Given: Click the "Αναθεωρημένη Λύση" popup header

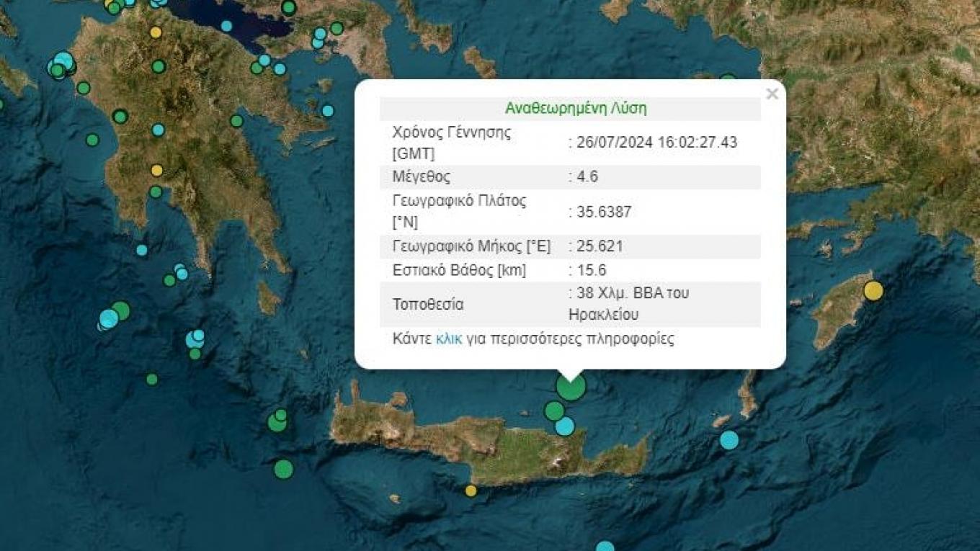Looking at the screenshot, I should coord(575,109).
